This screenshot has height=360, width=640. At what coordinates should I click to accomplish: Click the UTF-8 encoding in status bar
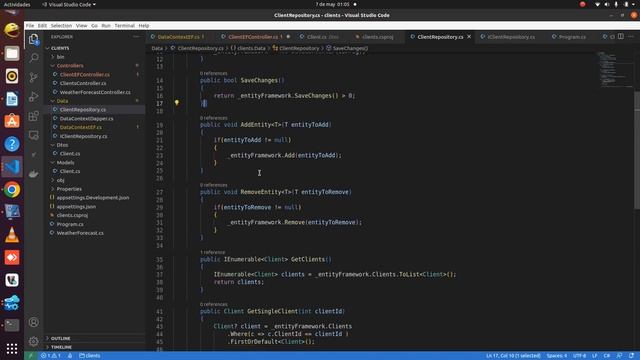tap(580, 356)
